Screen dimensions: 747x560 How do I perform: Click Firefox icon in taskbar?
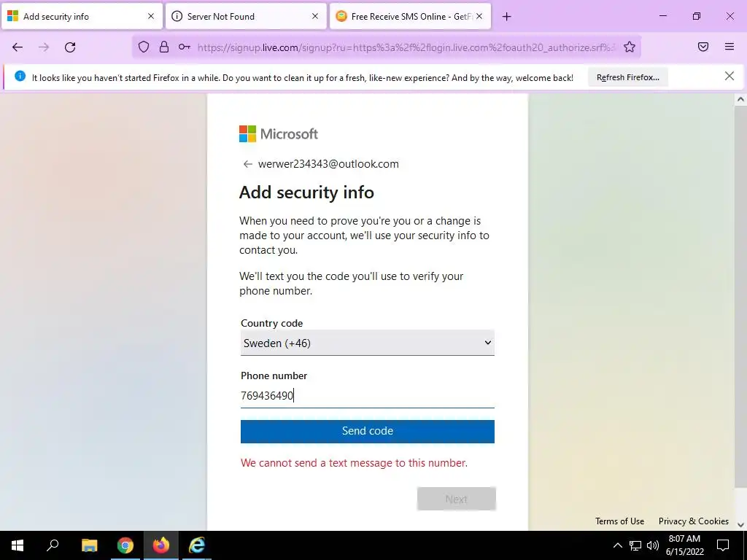pos(161,545)
